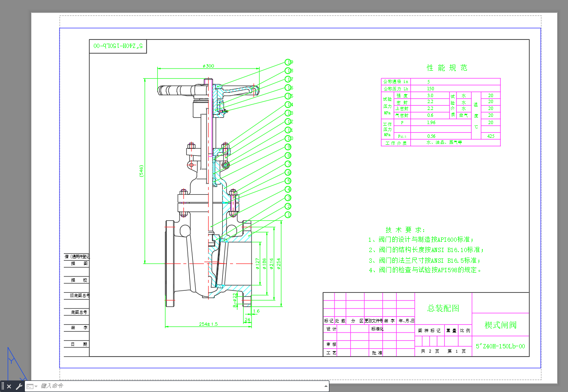The height and width of the screenshot is (392, 568).
Task: Select the 公称通径 in cell
Action: [396, 81]
